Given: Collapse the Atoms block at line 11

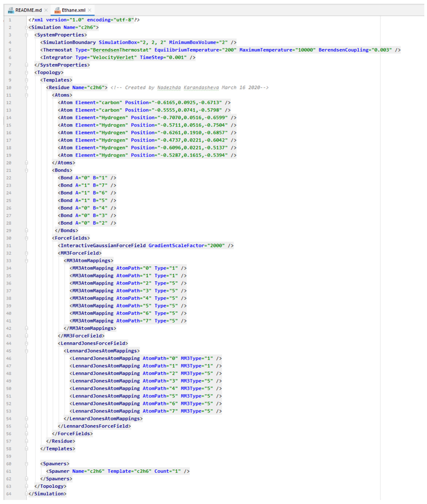Looking at the screenshot, I should pos(26,95).
